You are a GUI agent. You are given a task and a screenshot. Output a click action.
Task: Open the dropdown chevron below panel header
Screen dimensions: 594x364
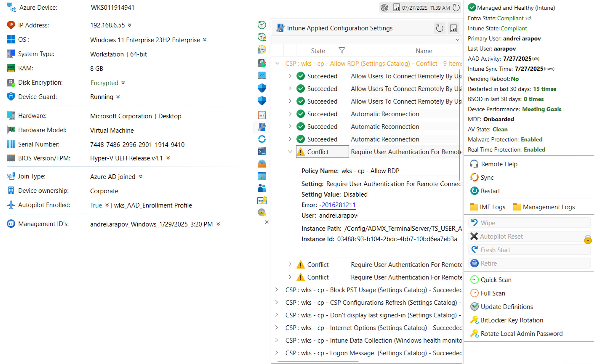point(458,40)
